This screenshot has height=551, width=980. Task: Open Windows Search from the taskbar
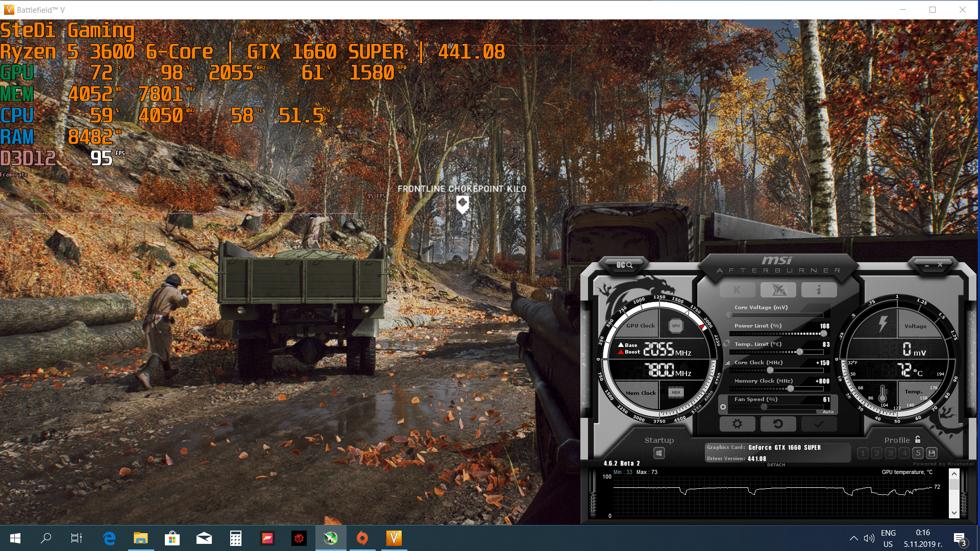pyautogui.click(x=46, y=538)
